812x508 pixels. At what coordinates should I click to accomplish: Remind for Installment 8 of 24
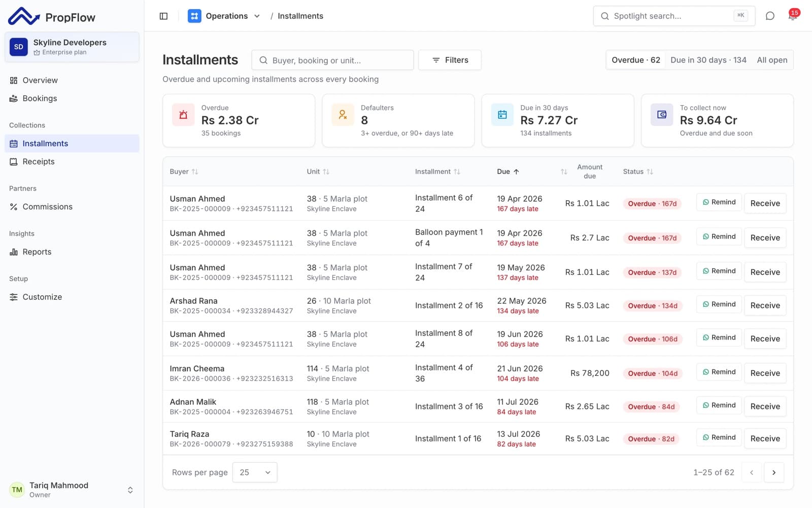tap(719, 338)
